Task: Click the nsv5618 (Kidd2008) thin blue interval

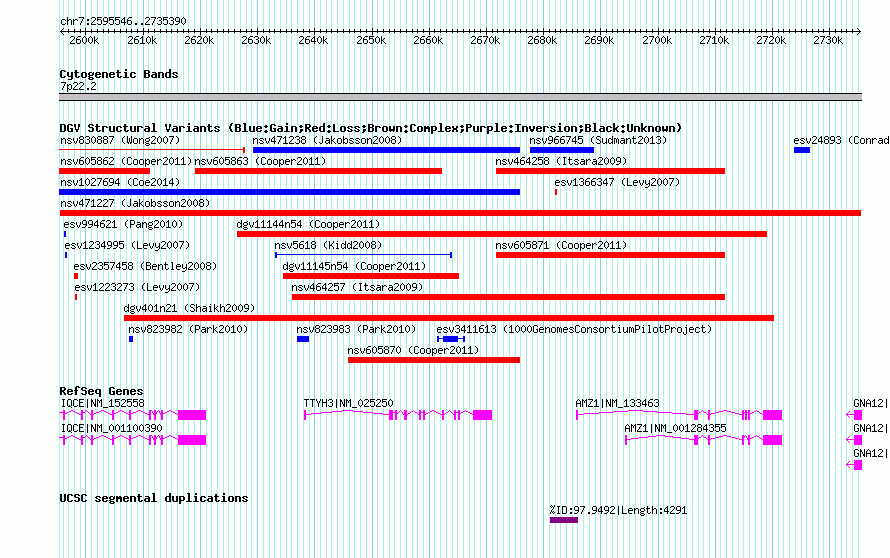Action: point(363,255)
